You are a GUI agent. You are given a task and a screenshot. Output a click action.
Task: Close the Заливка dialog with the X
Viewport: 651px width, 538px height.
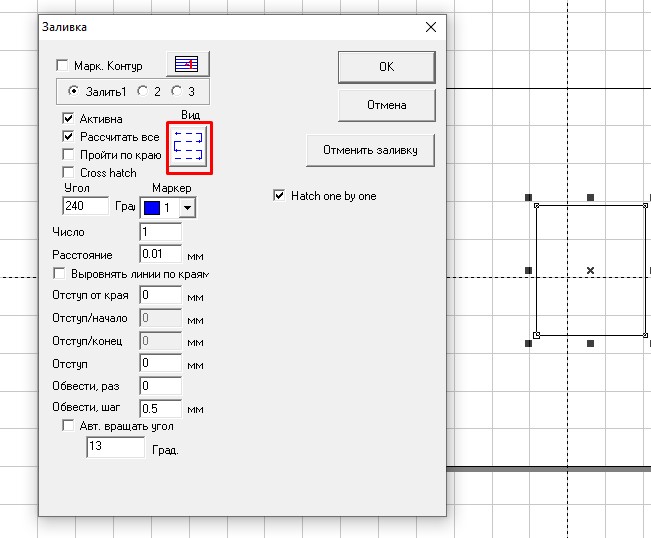[x=430, y=28]
